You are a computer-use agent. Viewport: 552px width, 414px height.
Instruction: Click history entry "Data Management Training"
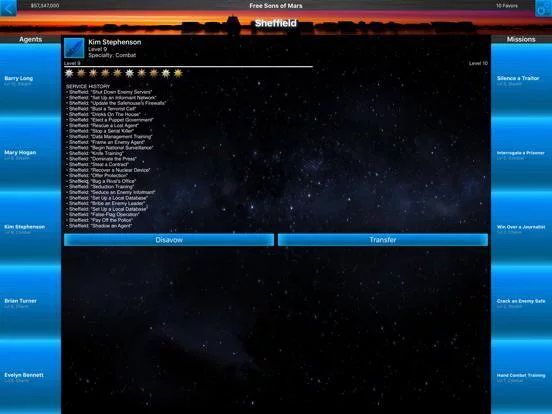click(x=109, y=137)
